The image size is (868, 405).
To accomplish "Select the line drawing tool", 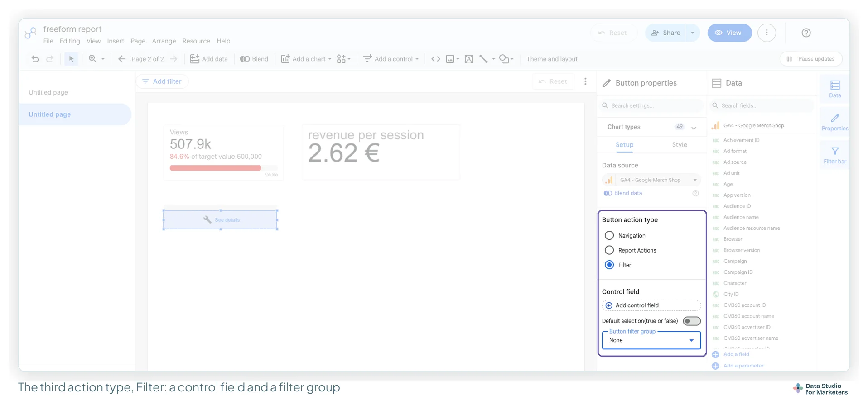I will pyautogui.click(x=484, y=59).
